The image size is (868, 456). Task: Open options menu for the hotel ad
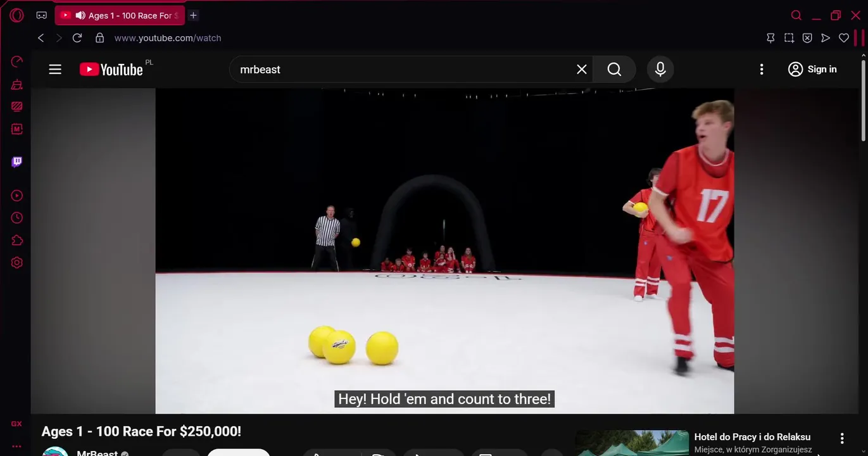click(842, 438)
